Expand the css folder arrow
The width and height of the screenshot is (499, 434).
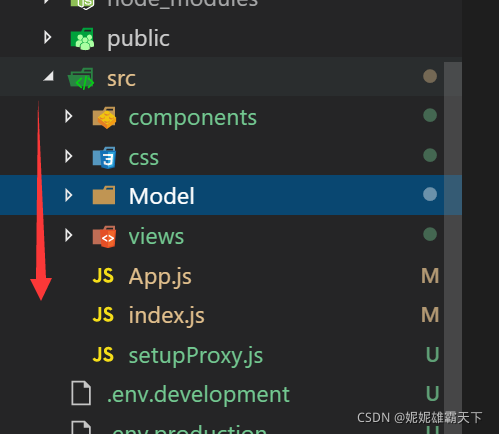coord(69,156)
